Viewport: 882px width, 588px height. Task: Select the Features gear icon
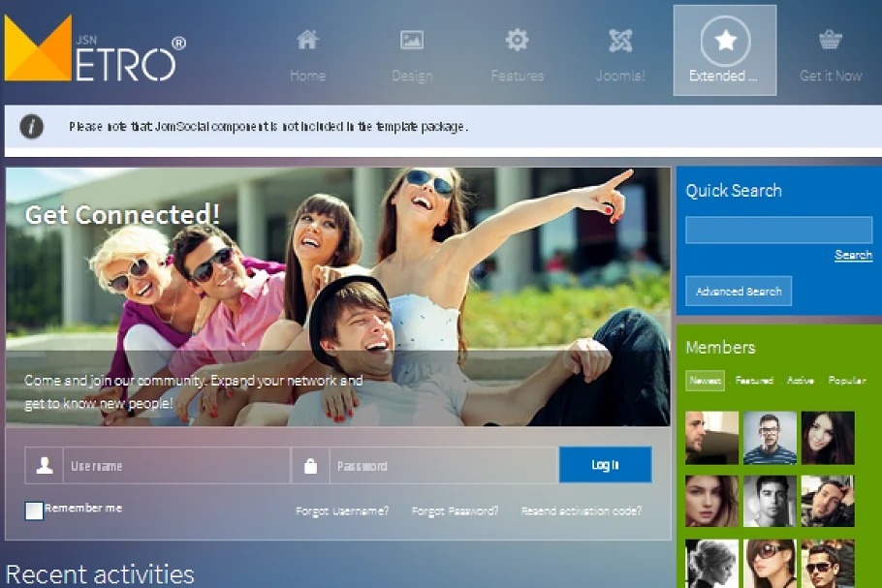[x=517, y=40]
